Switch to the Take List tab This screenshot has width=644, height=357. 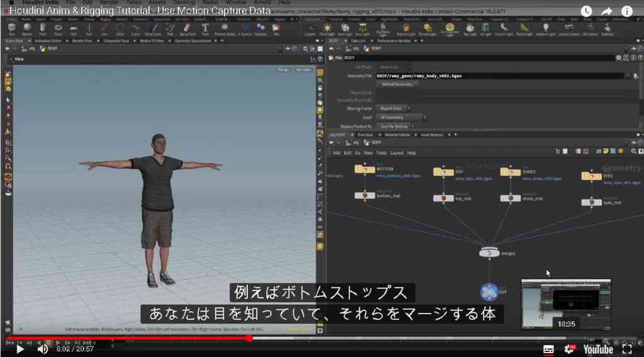coord(358,41)
